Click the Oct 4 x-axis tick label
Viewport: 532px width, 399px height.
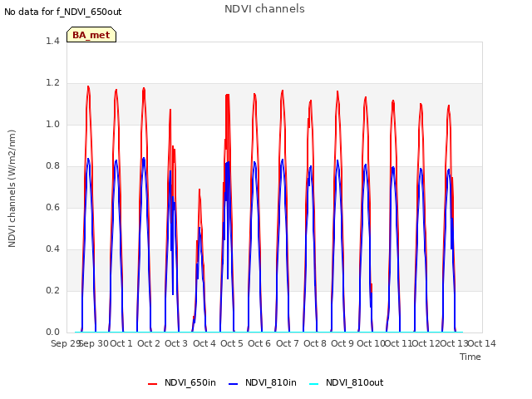click(204, 343)
